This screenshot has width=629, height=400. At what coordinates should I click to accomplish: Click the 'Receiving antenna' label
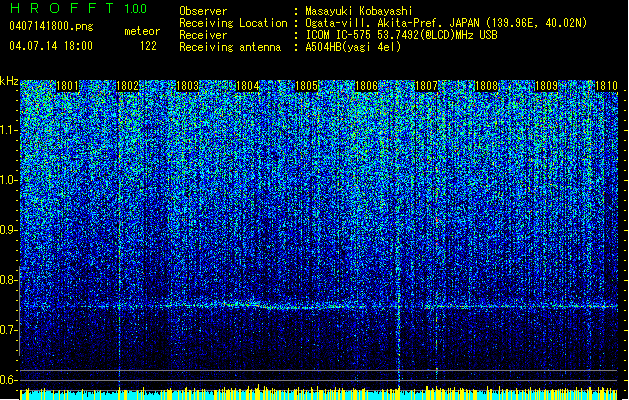coord(230,47)
